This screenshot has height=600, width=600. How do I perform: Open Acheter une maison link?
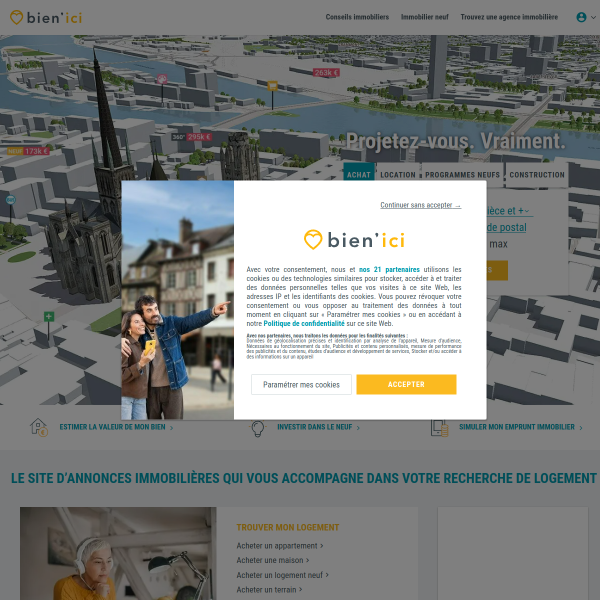click(x=272, y=560)
